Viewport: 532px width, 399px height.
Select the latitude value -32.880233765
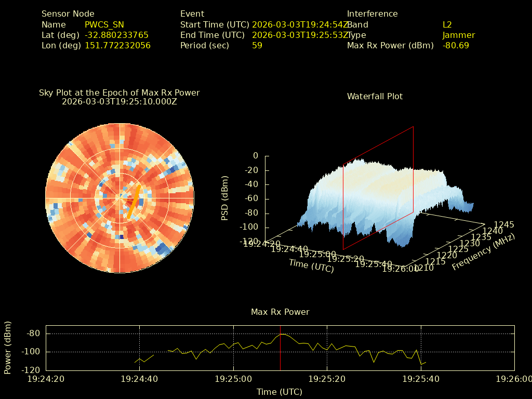pos(116,35)
